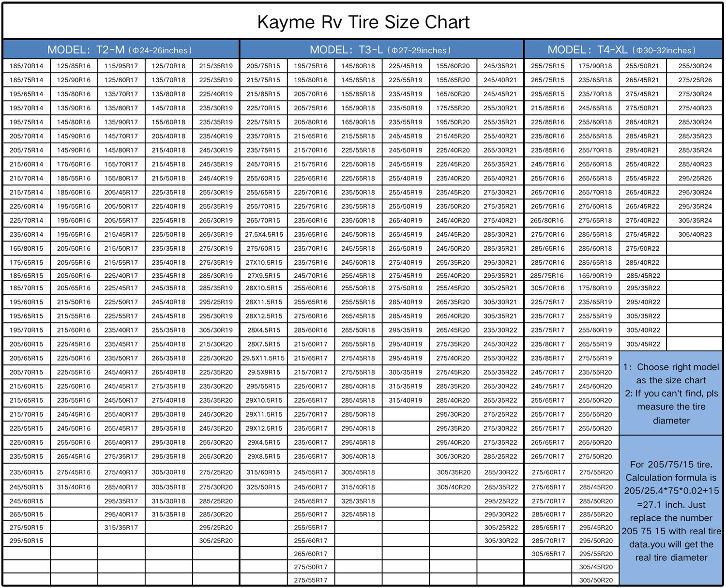Select the 315/35R17 tire size

pyautogui.click(x=121, y=528)
